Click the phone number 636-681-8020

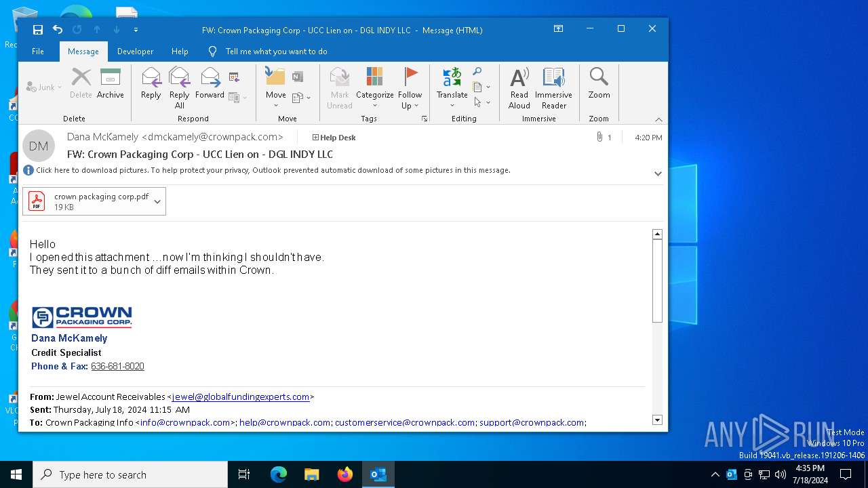click(117, 366)
